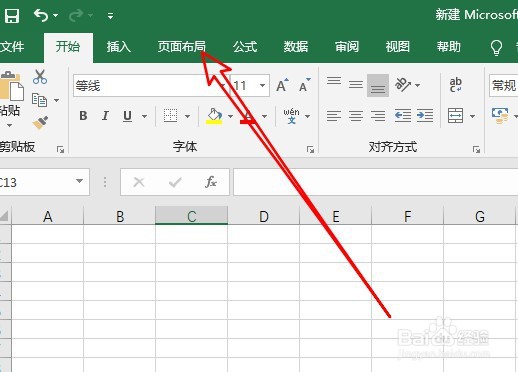518x372 pixels.
Task: Open the 文件 menu
Action: click(12, 47)
